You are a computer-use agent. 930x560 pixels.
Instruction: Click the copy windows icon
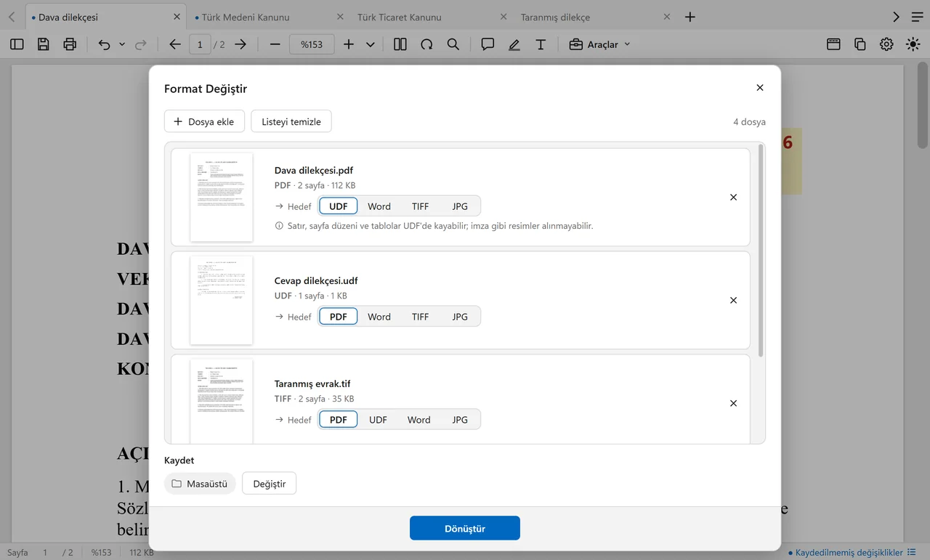pos(860,44)
